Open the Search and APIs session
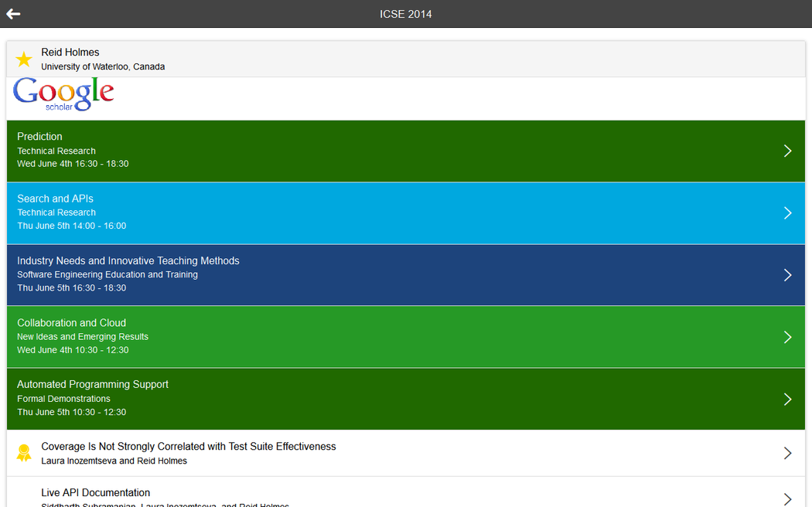812x507 pixels. [x=55, y=199]
